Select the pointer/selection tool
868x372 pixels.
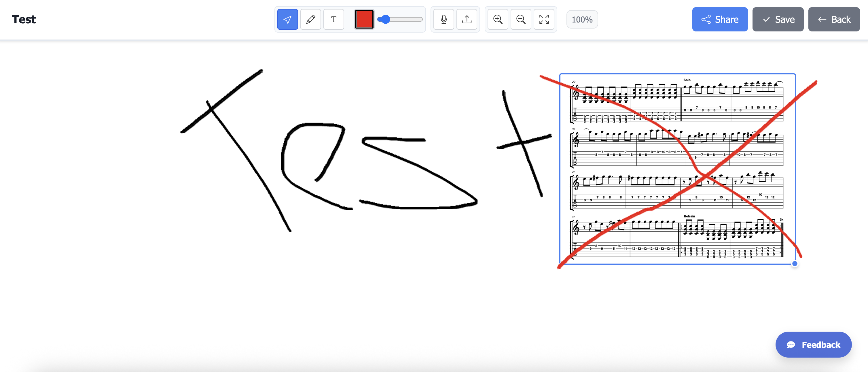pos(287,20)
